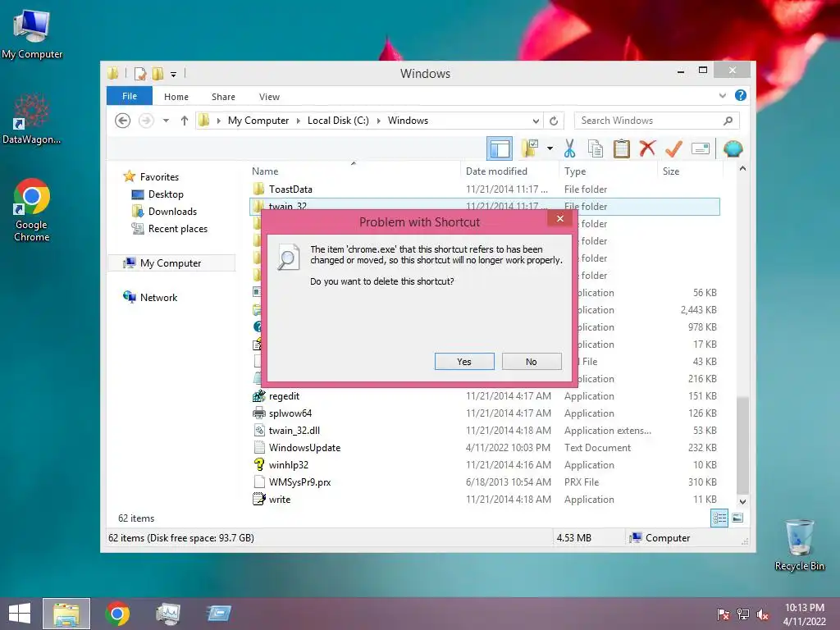Click the Refresh button by address bar

pyautogui.click(x=554, y=121)
